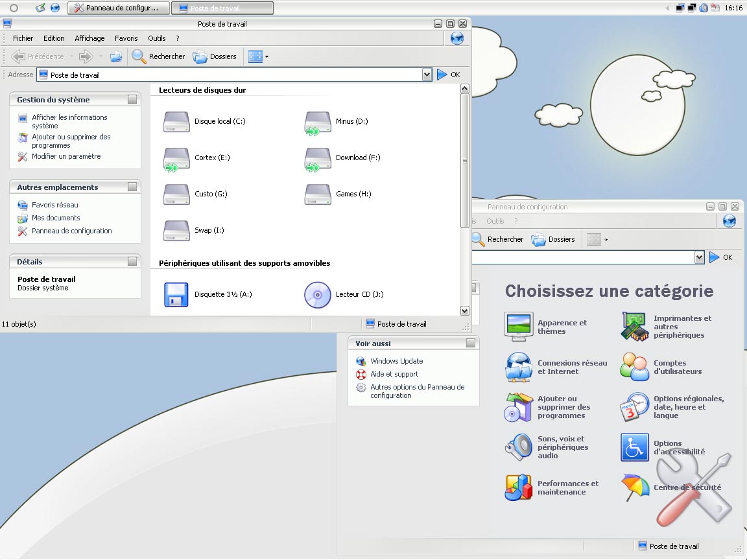Screen dimensions: 747x560
Task: Click Afficher les informations système link
Action: click(69, 121)
